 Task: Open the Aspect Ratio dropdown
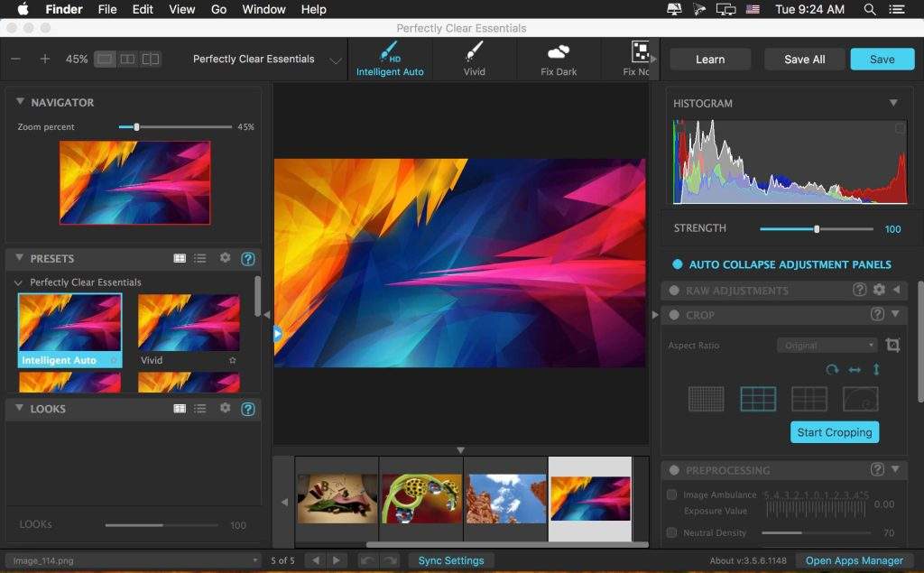pos(827,346)
